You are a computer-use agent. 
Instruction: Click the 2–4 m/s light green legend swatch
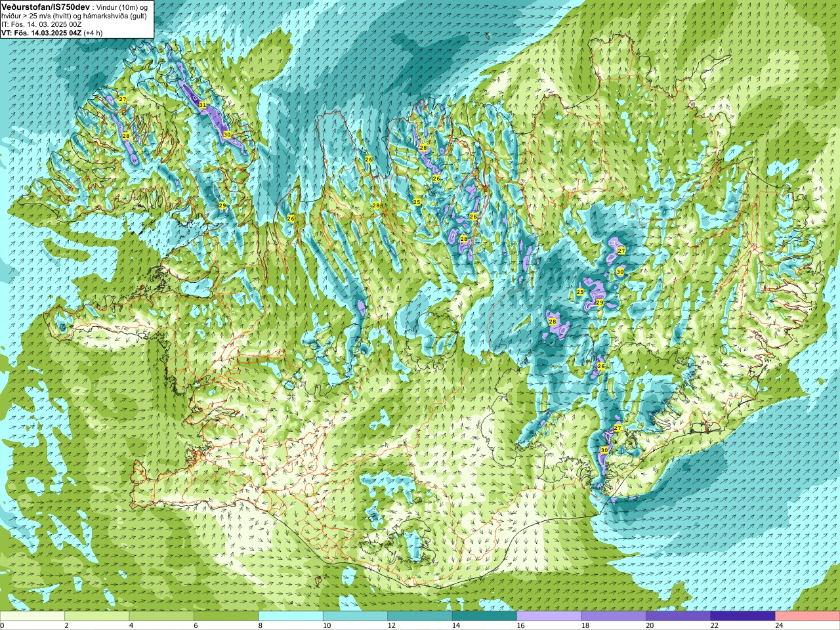[96, 616]
